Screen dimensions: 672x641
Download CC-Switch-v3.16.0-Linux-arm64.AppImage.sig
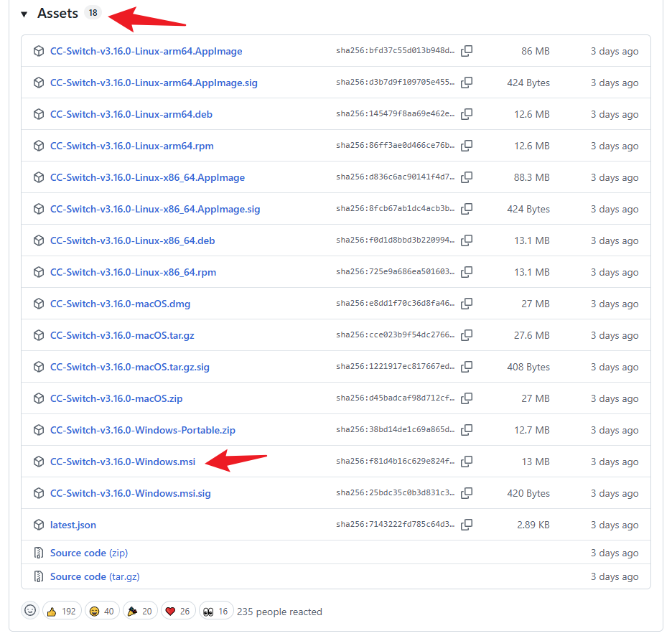point(154,83)
